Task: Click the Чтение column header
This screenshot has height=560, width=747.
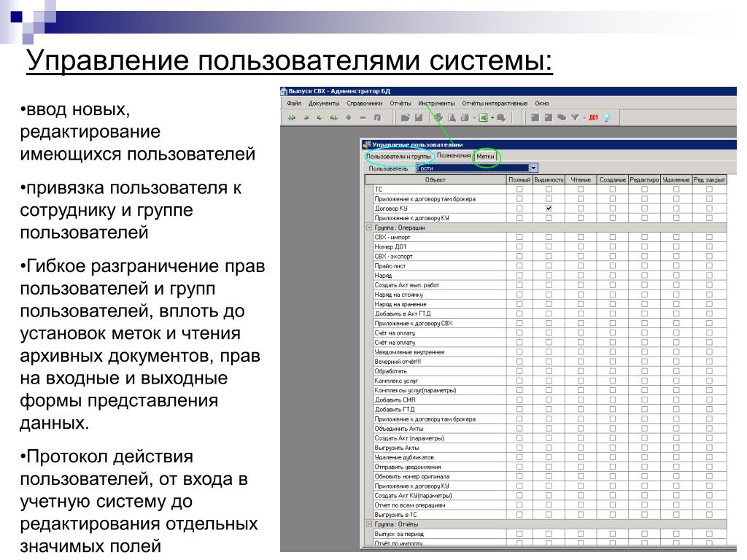Action: [581, 179]
